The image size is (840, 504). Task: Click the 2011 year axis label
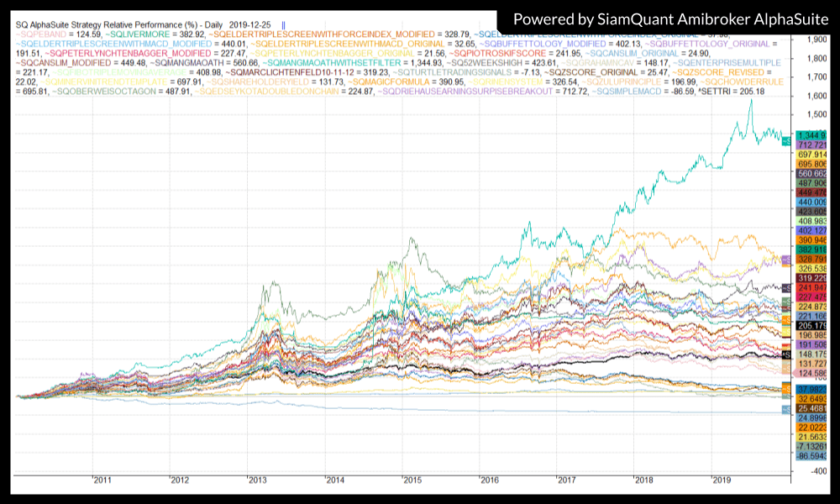[x=102, y=480]
